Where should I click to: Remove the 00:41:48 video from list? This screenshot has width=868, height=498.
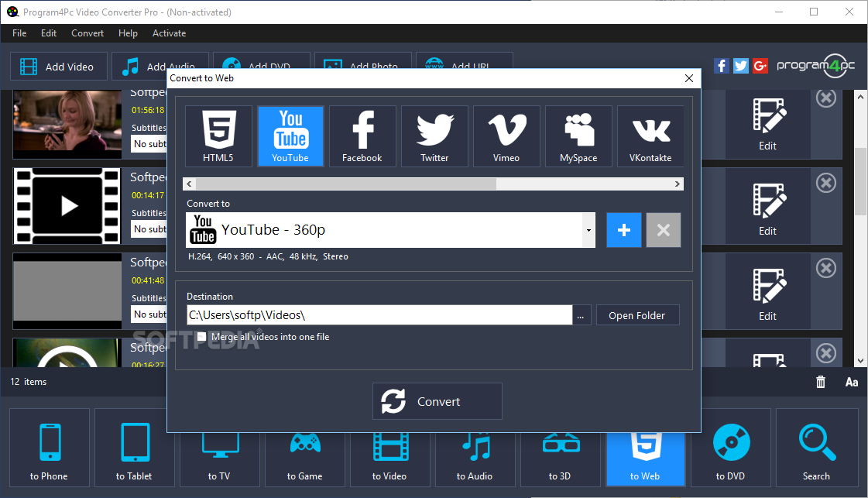pos(826,268)
